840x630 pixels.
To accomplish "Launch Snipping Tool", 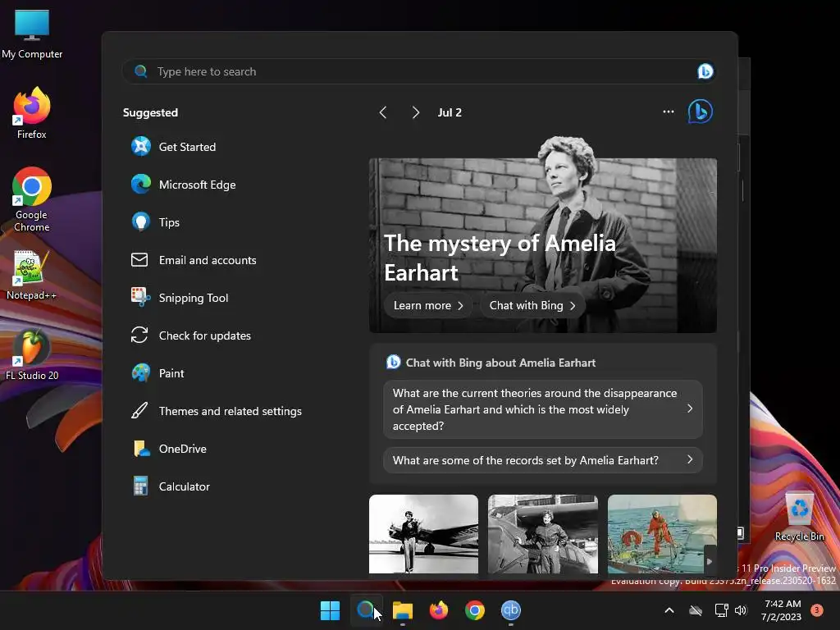I will point(180,298).
